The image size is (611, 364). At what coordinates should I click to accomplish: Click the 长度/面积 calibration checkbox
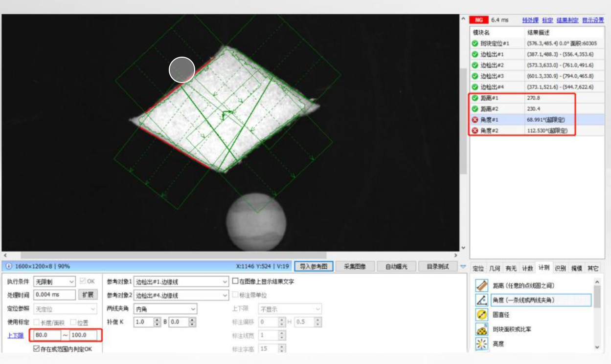(36, 322)
